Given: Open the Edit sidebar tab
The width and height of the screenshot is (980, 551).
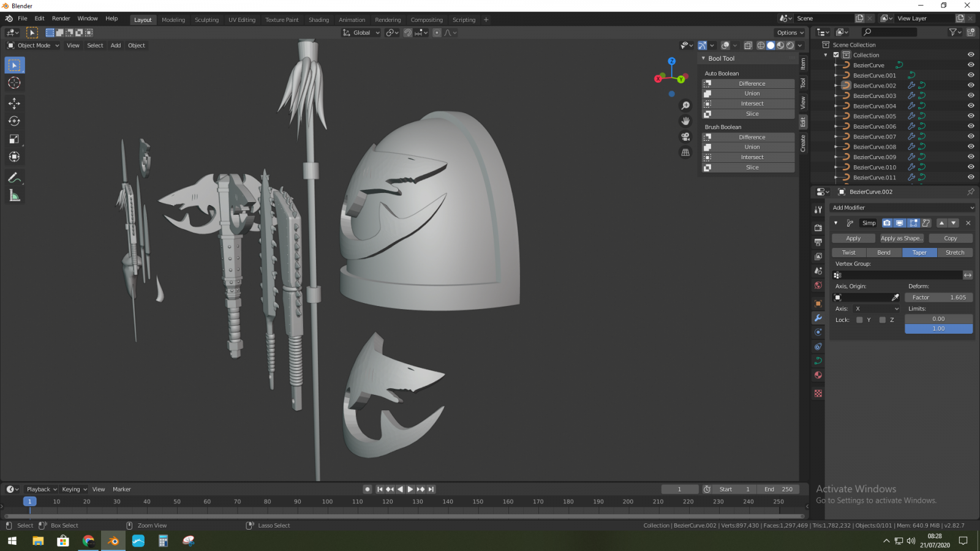Looking at the screenshot, I should (x=803, y=123).
